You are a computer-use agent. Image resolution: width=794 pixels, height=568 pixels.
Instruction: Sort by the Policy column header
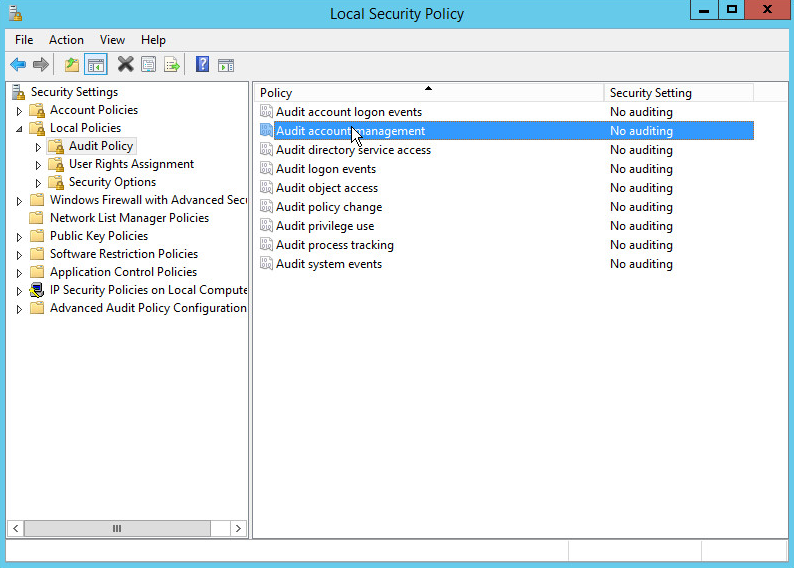[x=428, y=93]
